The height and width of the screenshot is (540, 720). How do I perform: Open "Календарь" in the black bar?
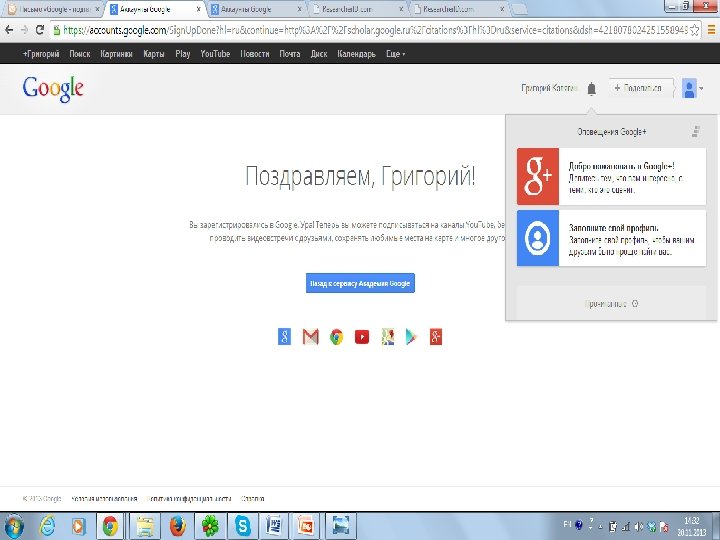pyautogui.click(x=356, y=54)
